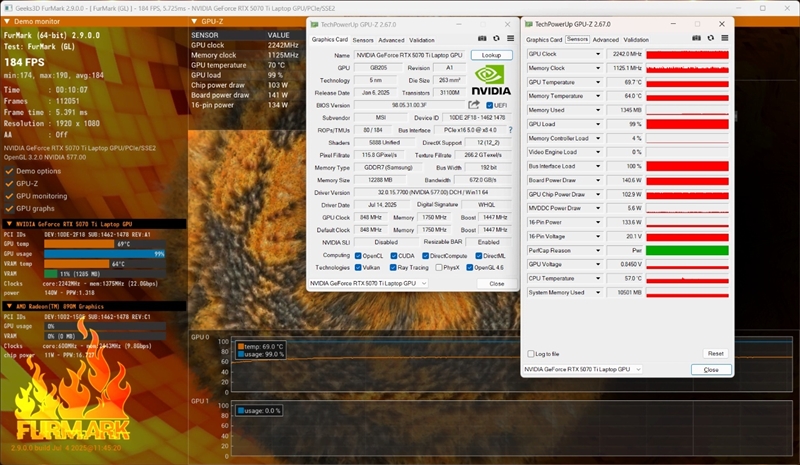Open the hamburger menu in GPU-Z Sensors window
Image resolution: width=800 pixels, height=465 pixels.
[724, 38]
